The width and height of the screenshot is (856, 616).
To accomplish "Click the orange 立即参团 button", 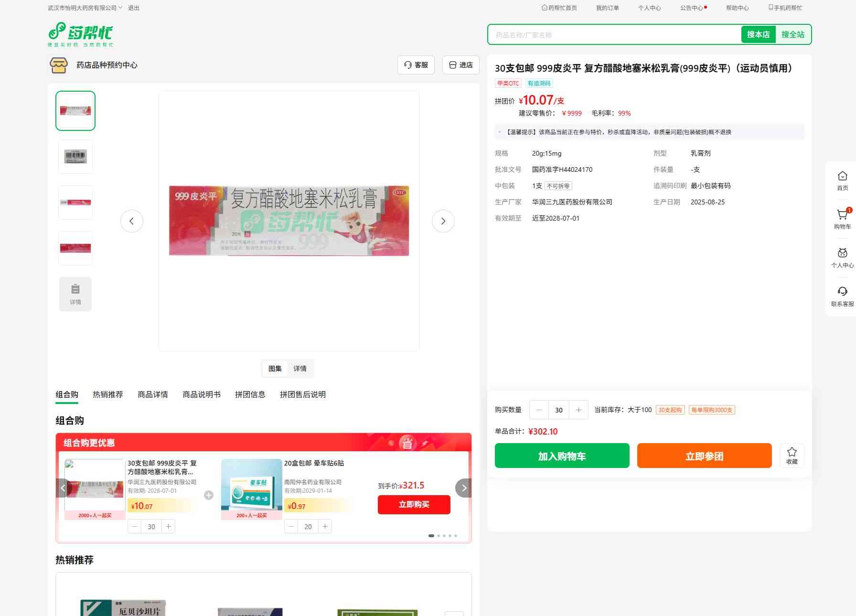I will pyautogui.click(x=704, y=456).
